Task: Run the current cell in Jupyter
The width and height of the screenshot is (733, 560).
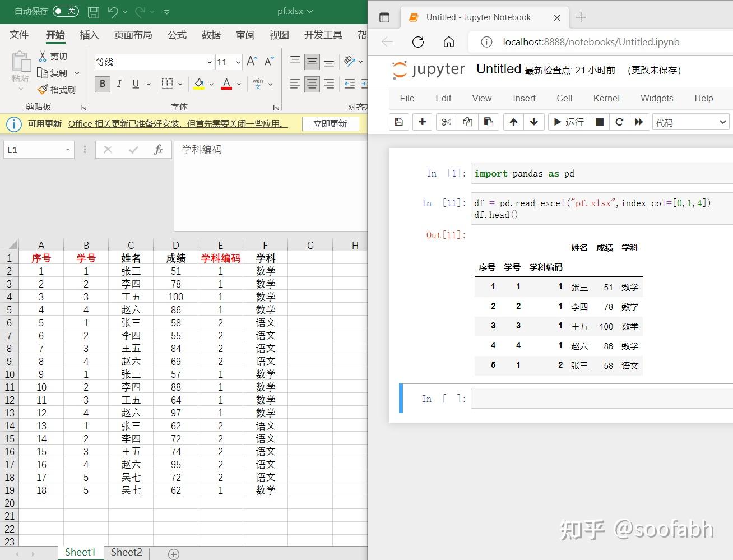Action: click(x=568, y=122)
